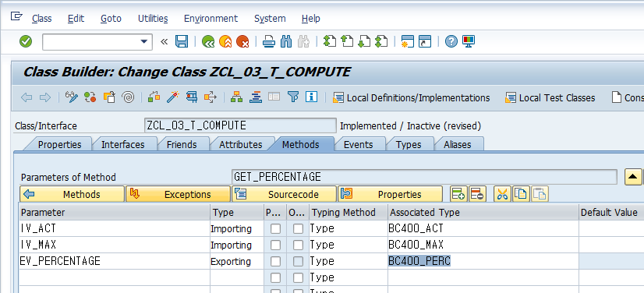The width and height of the screenshot is (644, 293).
Task: Open the System menu
Action: pos(270,19)
